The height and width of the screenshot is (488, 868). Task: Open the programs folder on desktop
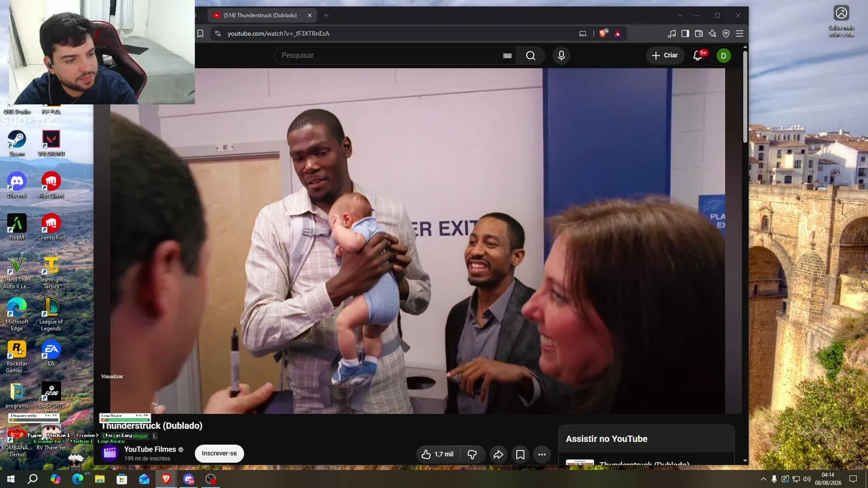tap(17, 395)
